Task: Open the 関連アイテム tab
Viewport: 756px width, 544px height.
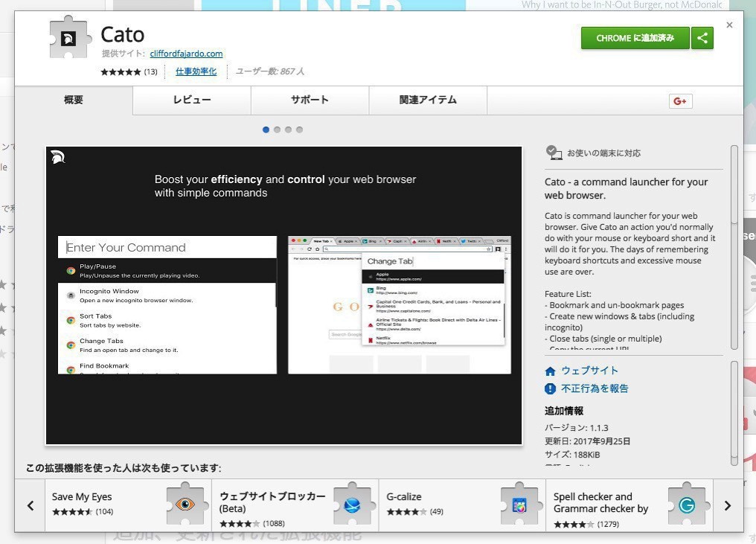Action: [x=428, y=100]
